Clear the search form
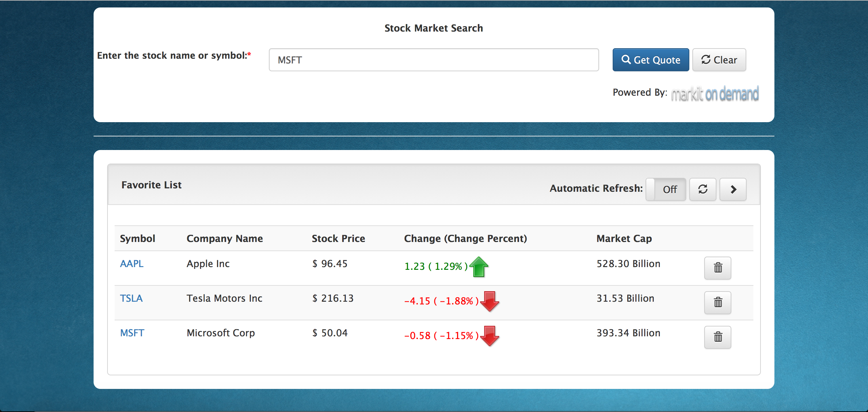 (719, 60)
